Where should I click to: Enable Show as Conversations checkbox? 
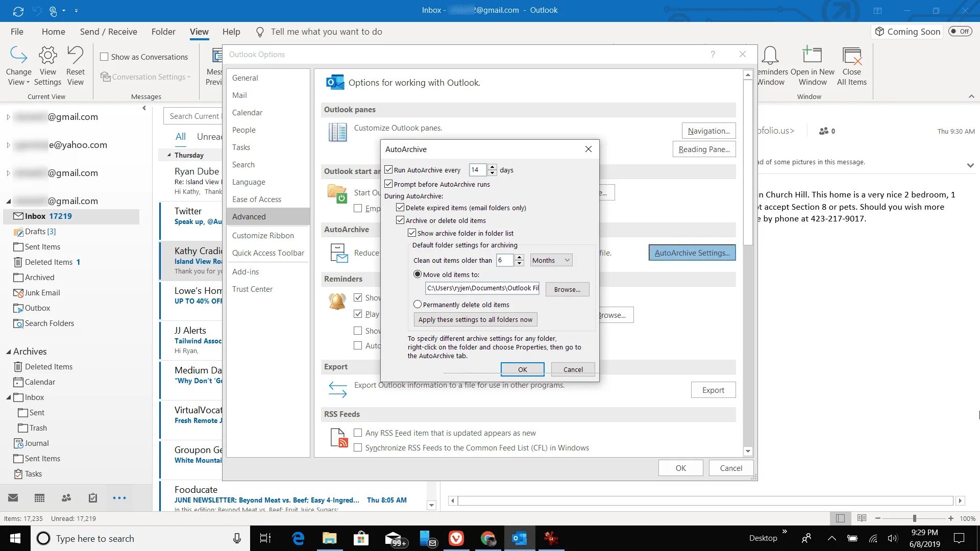[104, 57]
